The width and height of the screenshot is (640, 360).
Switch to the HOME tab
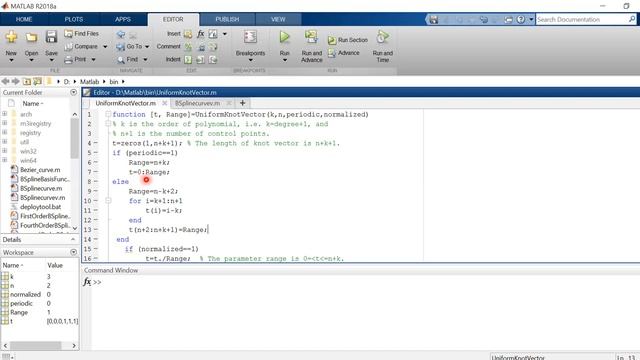(x=24, y=19)
